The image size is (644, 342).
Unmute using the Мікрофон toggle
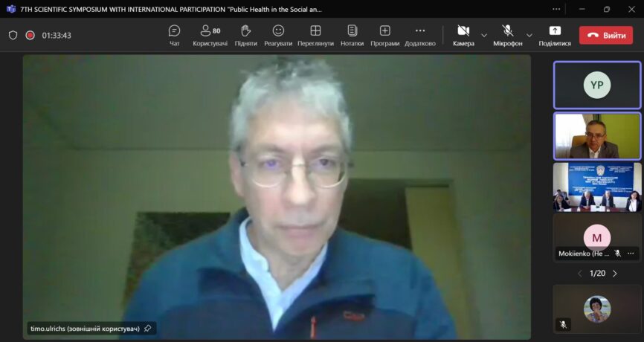pyautogui.click(x=508, y=35)
